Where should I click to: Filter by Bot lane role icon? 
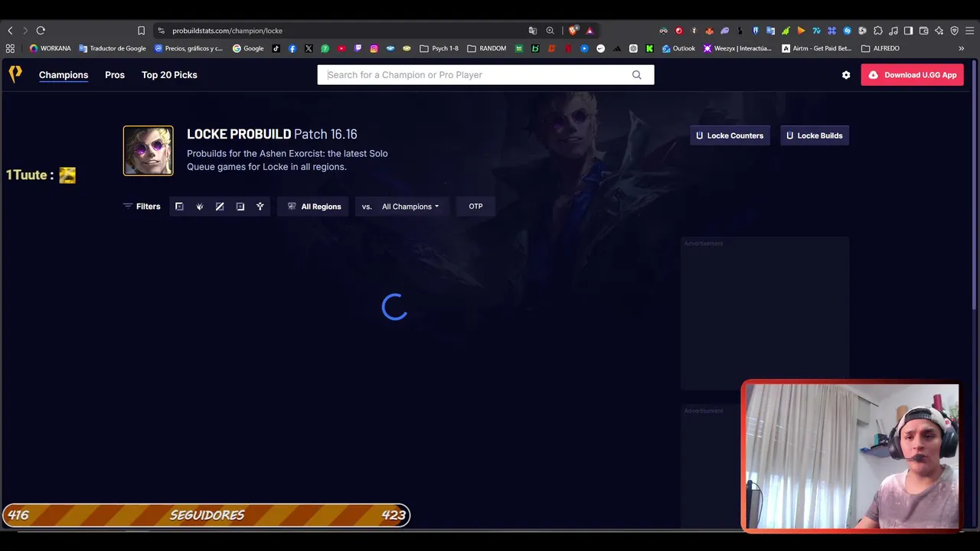click(x=240, y=207)
